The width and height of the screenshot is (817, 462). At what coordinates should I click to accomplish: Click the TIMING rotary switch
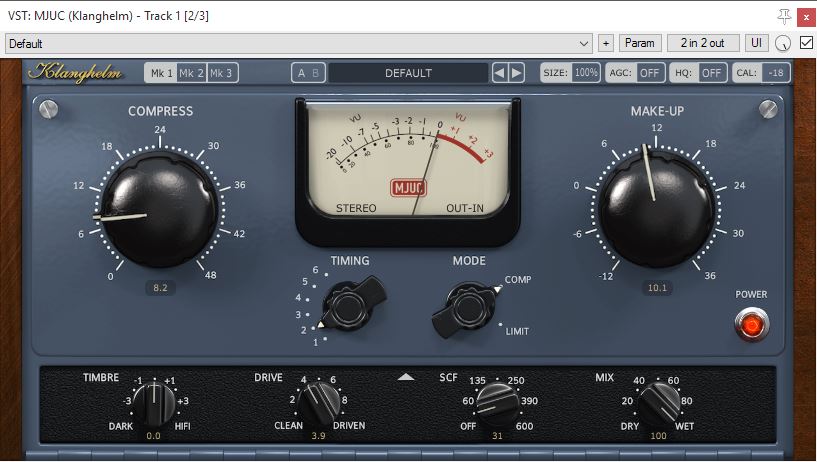(x=351, y=306)
